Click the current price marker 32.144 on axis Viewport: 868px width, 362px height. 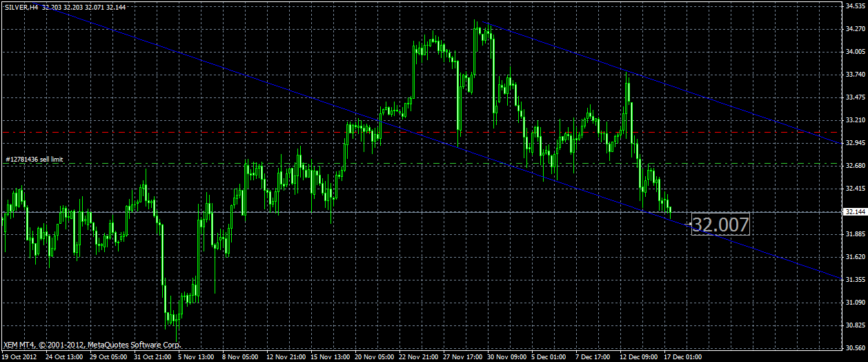856,212
